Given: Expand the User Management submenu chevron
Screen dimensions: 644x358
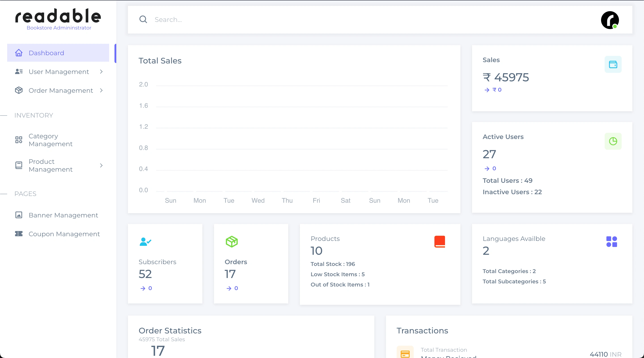Looking at the screenshot, I should click(x=101, y=72).
